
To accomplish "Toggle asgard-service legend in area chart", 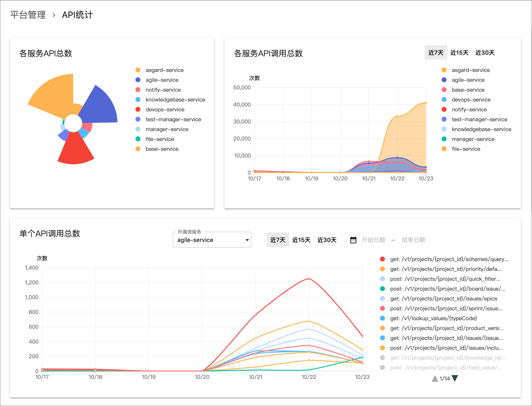I will coord(466,70).
